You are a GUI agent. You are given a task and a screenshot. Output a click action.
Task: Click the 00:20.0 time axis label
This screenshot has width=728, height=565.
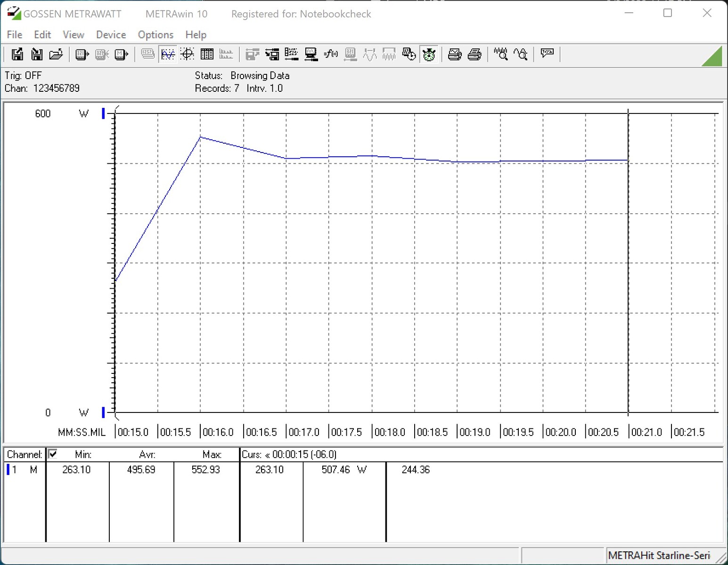[561, 432]
